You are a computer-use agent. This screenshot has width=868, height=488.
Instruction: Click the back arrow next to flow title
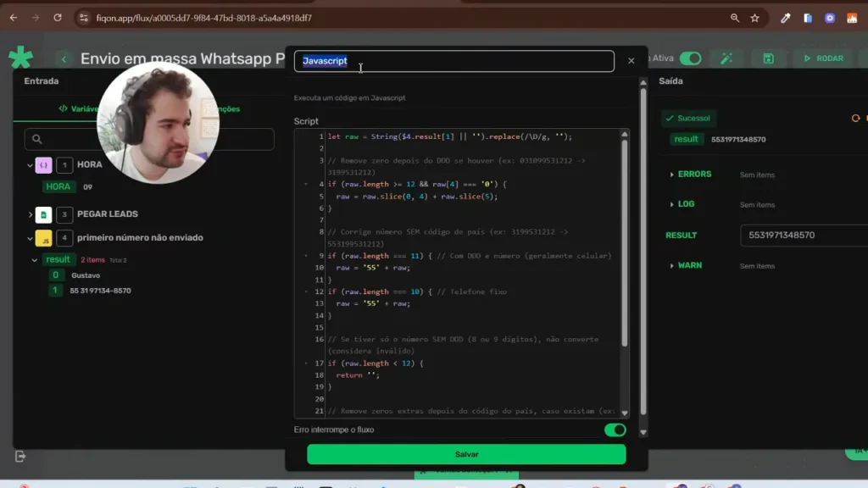tap(64, 58)
